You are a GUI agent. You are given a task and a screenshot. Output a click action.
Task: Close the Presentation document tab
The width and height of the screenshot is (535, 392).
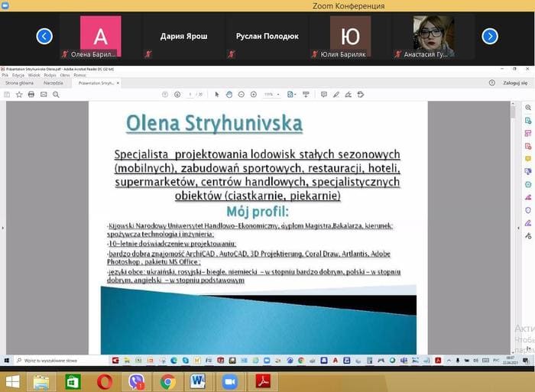[x=118, y=83]
